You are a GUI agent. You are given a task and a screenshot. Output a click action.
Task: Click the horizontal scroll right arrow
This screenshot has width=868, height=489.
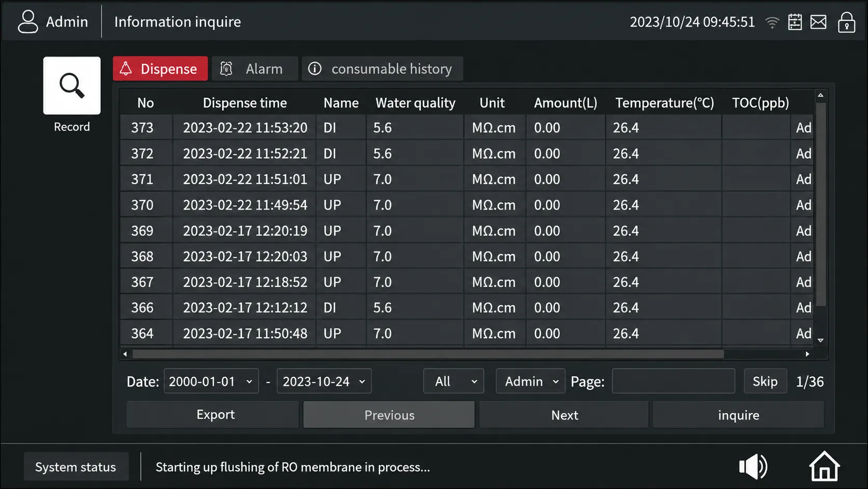click(x=807, y=354)
